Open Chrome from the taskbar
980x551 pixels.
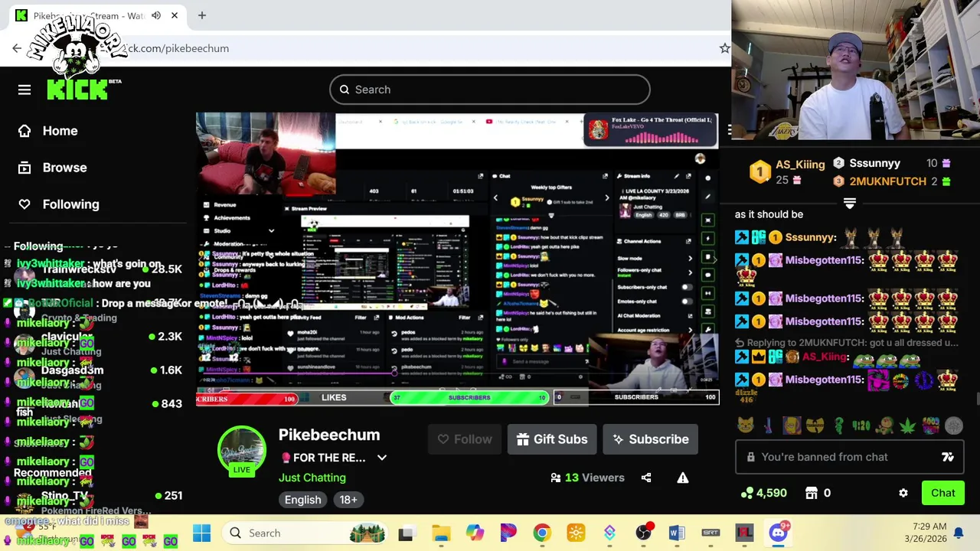pos(542,533)
